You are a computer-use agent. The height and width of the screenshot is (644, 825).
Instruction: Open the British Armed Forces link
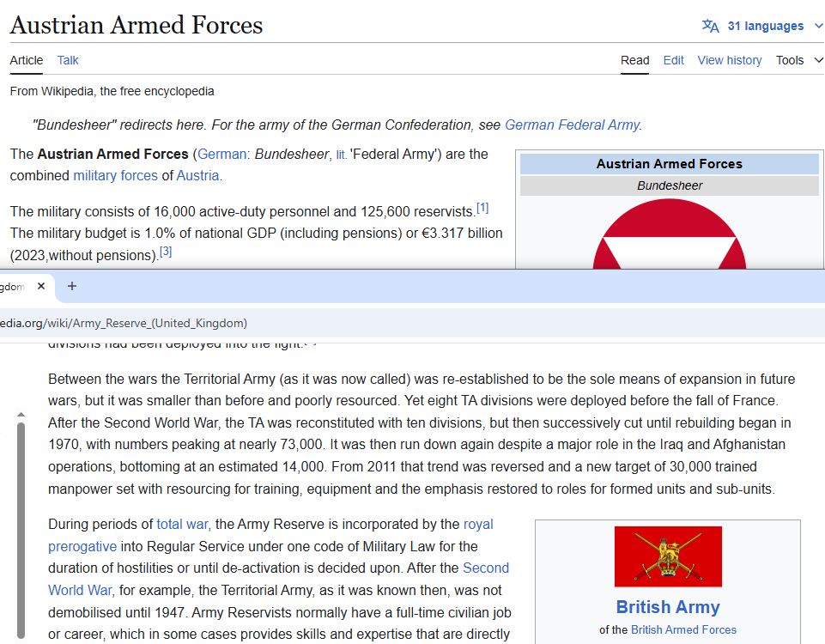(x=683, y=629)
